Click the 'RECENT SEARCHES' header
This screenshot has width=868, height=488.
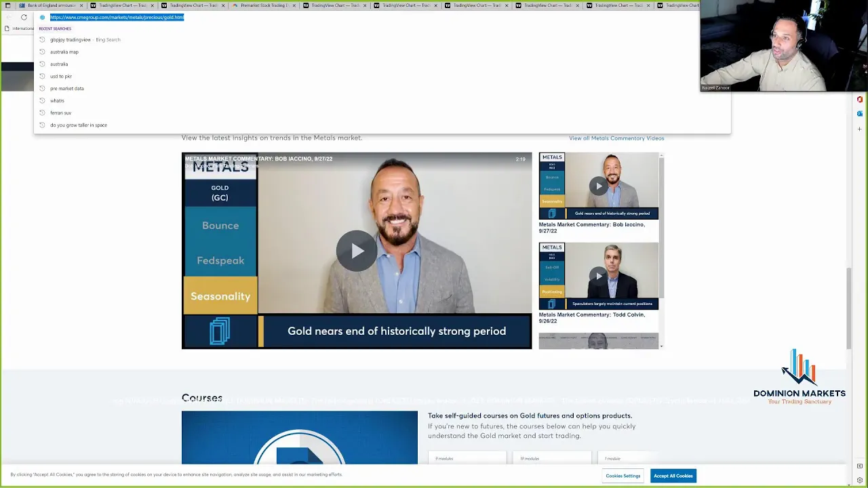pos(55,28)
